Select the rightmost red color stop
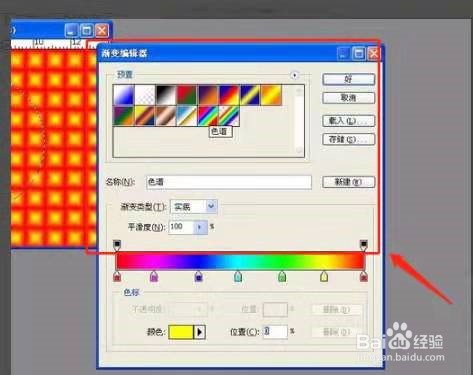The width and height of the screenshot is (473, 375). tap(364, 276)
